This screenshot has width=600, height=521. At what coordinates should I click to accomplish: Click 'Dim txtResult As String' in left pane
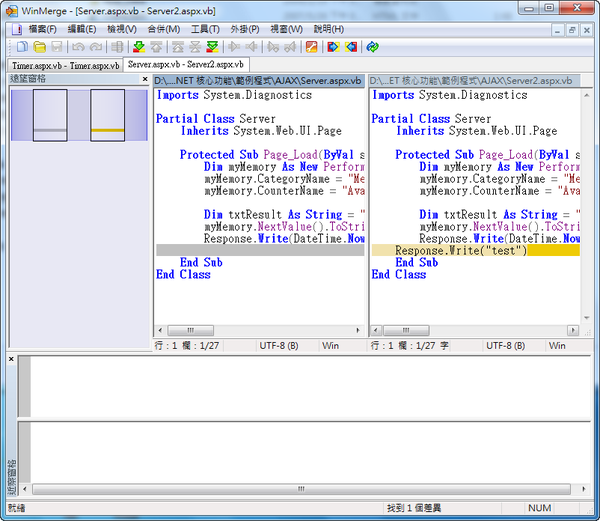click(x=273, y=214)
